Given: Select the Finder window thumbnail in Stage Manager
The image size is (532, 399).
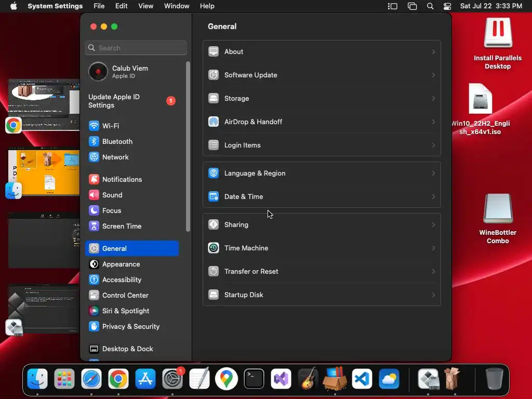Looking at the screenshot, I should click(44, 171).
